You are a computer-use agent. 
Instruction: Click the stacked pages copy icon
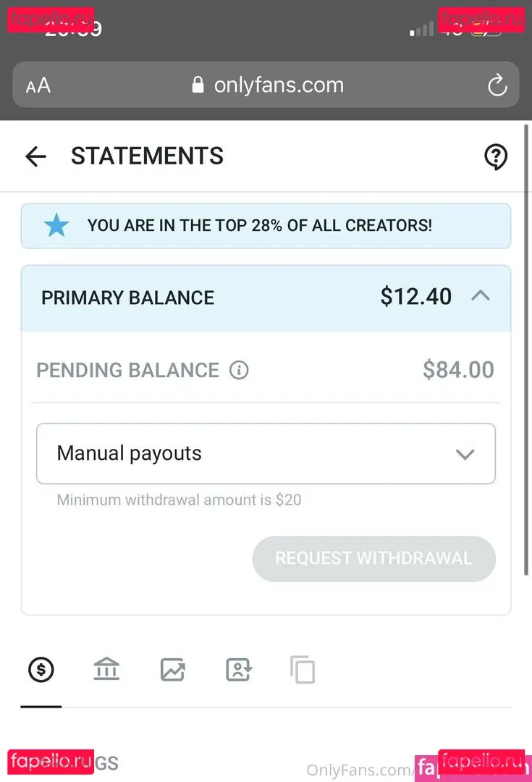[303, 670]
